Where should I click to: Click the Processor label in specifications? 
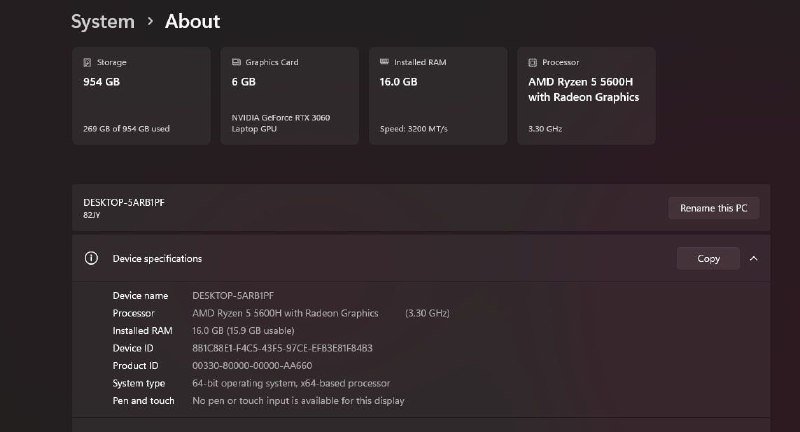134,313
